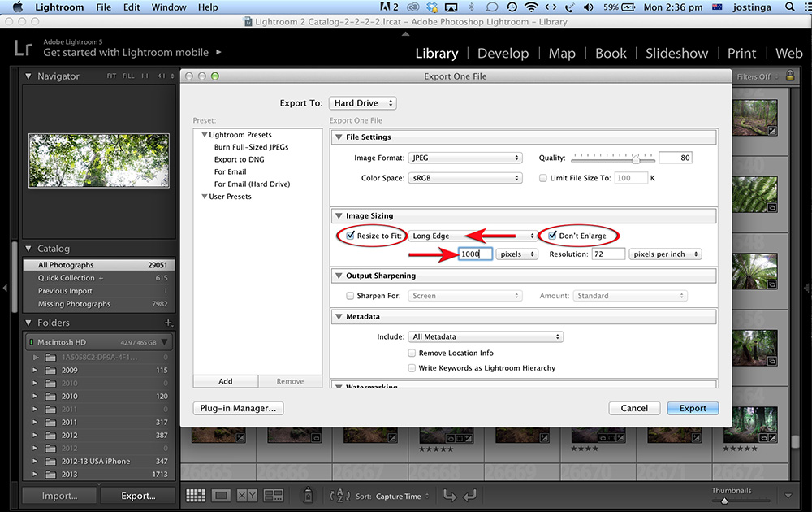Open the Window menu
The height and width of the screenshot is (512, 812).
(169, 7)
